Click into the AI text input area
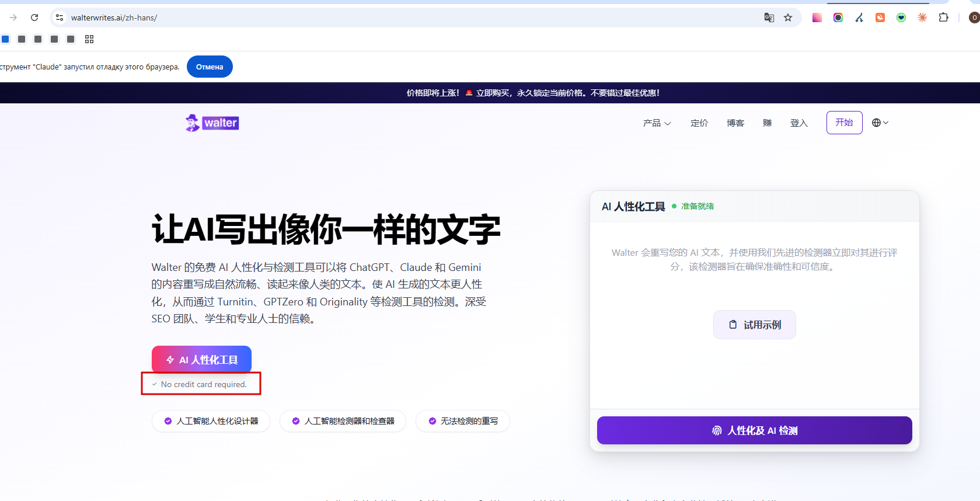Viewport: 980px width, 501px height. (x=755, y=315)
